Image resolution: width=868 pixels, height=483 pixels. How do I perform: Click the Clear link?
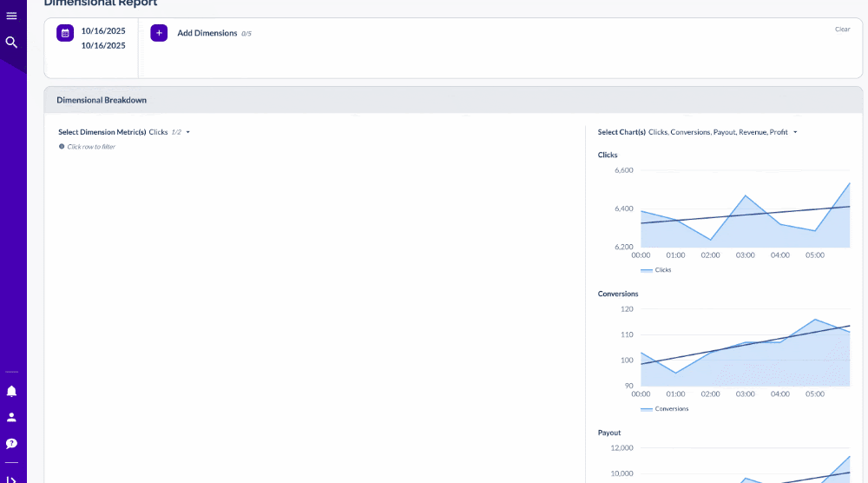pyautogui.click(x=842, y=30)
